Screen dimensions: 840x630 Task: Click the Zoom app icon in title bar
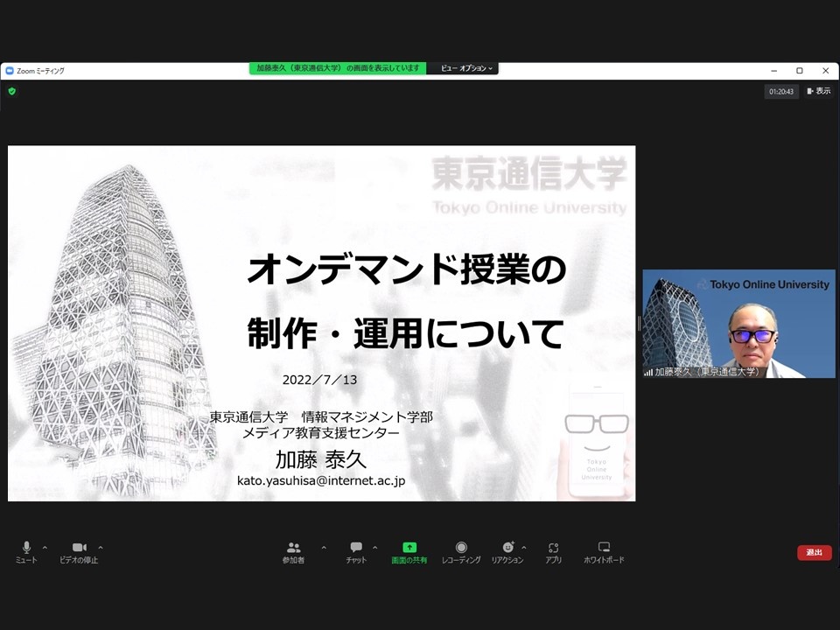coord(10,71)
